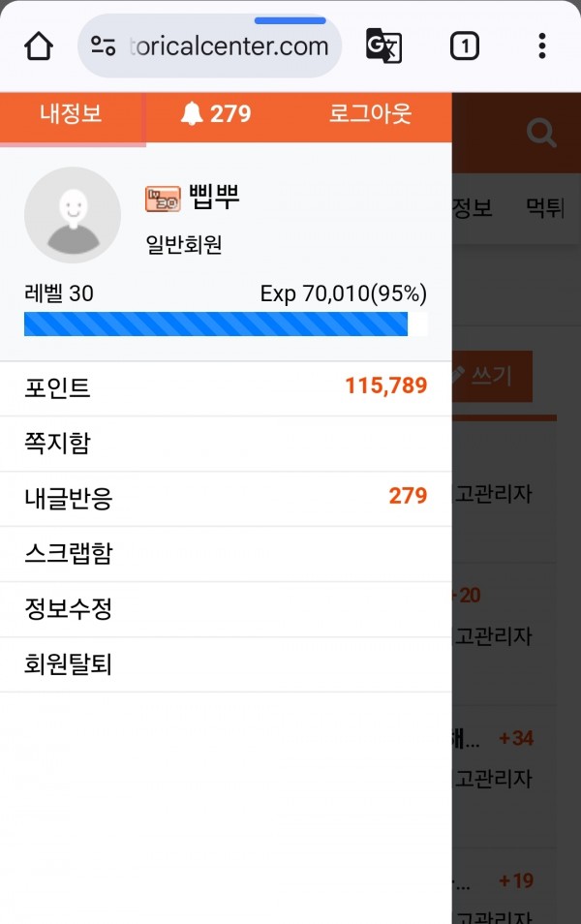Click 회원탈퇴 option

226,664
